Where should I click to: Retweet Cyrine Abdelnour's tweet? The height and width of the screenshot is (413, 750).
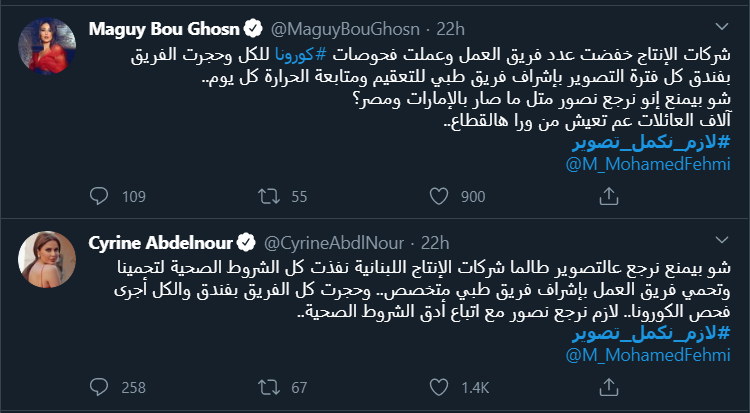coord(269,386)
